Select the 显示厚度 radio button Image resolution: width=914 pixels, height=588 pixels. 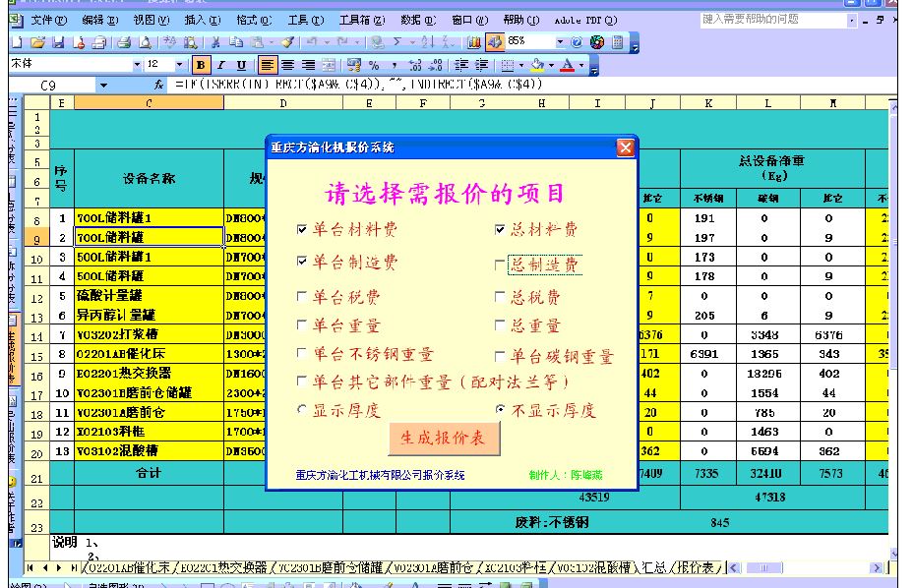(x=302, y=409)
